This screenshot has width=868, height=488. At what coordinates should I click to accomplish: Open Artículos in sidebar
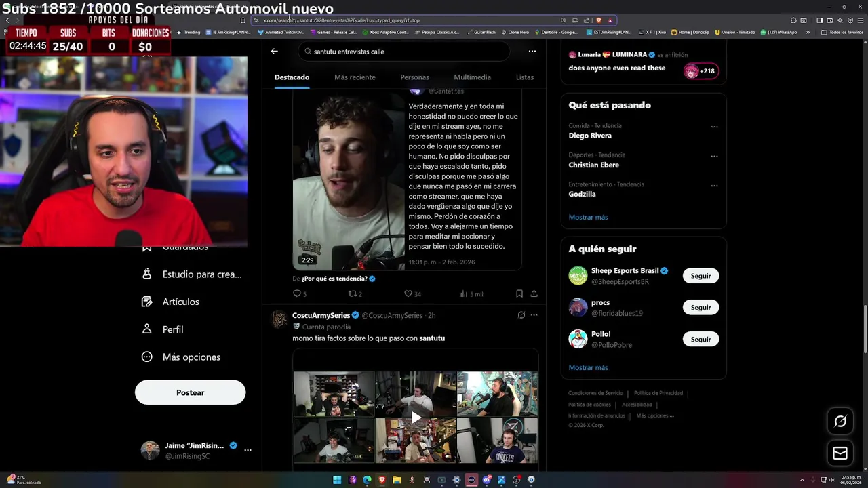(x=171, y=302)
